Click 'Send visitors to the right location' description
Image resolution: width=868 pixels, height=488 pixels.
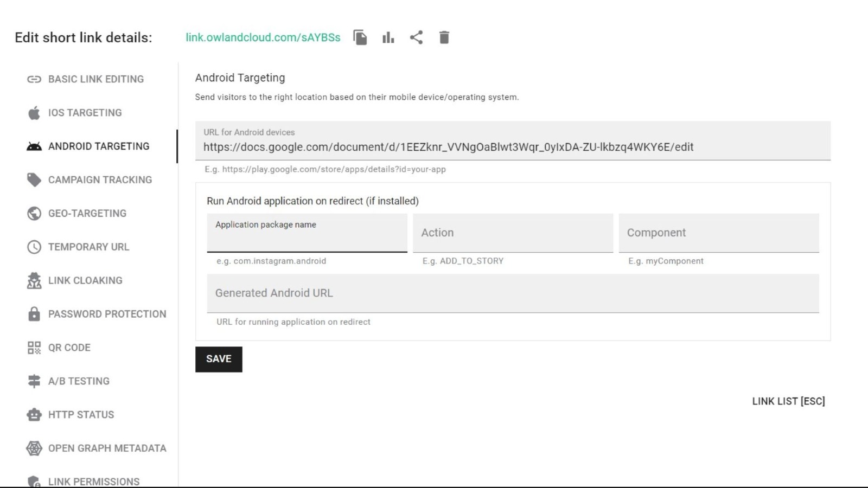tap(357, 97)
